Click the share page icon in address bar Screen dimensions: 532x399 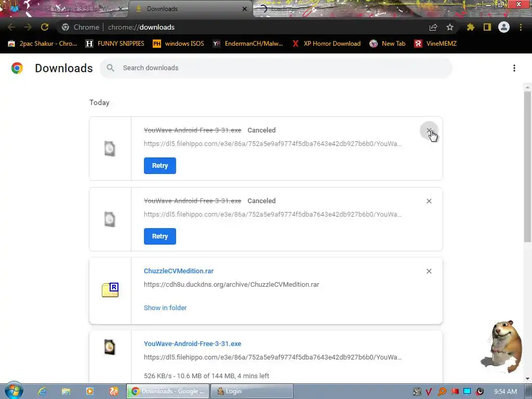433,27
